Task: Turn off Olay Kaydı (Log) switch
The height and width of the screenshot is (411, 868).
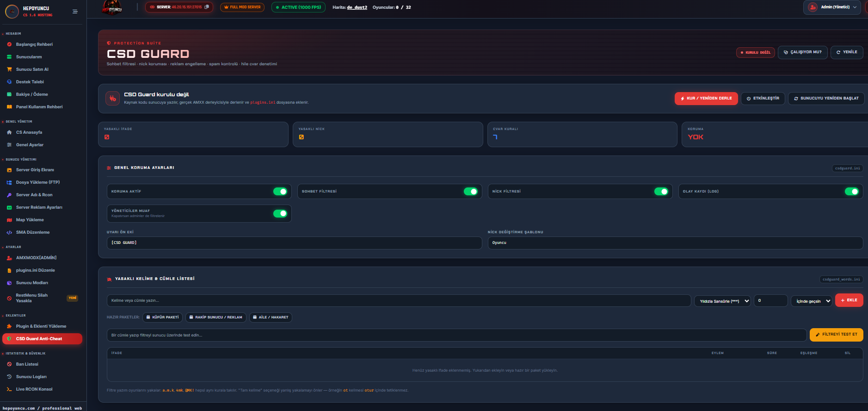Action: pyautogui.click(x=852, y=191)
